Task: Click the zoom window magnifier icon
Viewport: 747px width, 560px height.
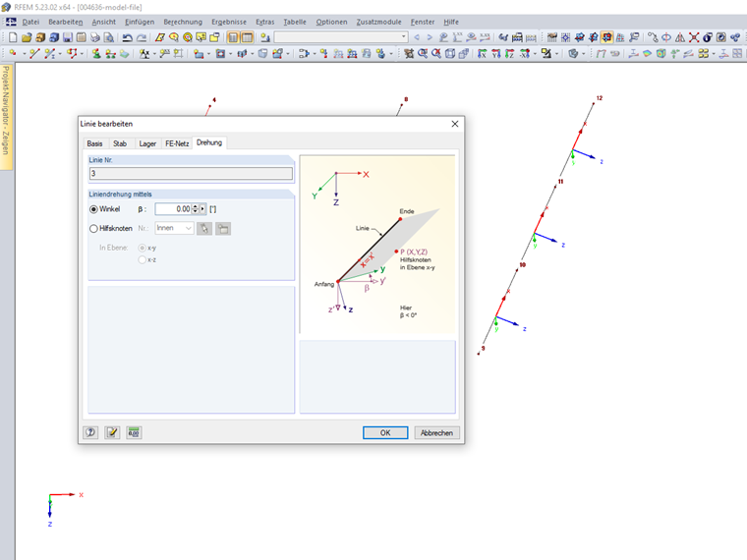Action: 422,53
